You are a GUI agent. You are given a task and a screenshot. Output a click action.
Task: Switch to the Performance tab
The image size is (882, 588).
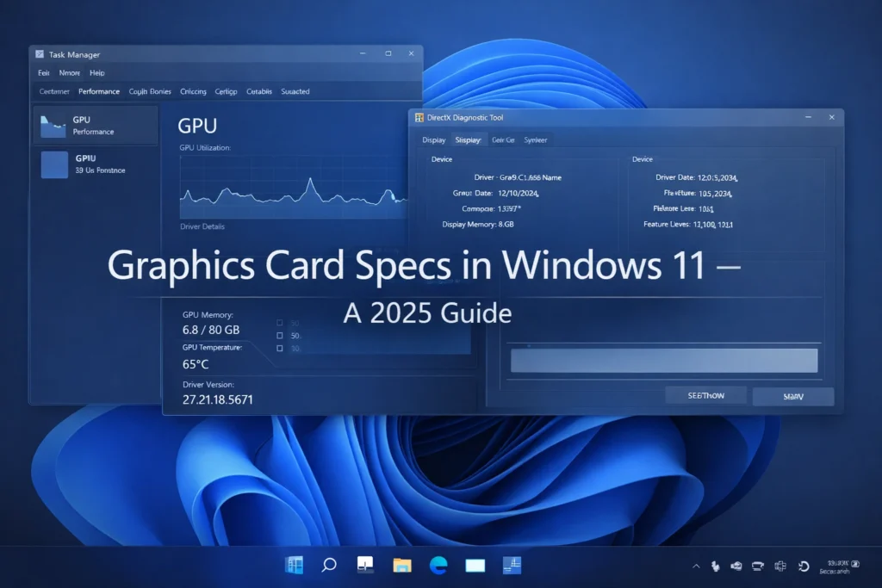pyautogui.click(x=98, y=91)
